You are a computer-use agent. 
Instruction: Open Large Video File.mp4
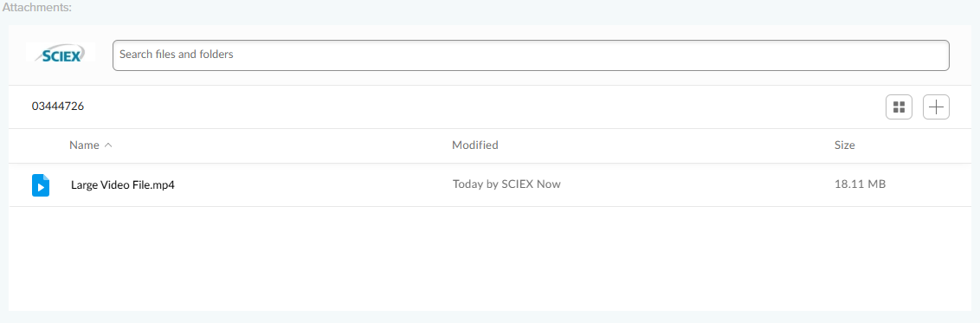[123, 185]
